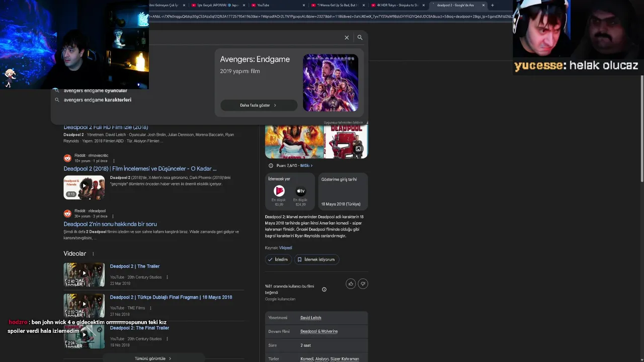The image size is (644, 362).
Task: Click the Apple TV provider icon
Action: [300, 191]
